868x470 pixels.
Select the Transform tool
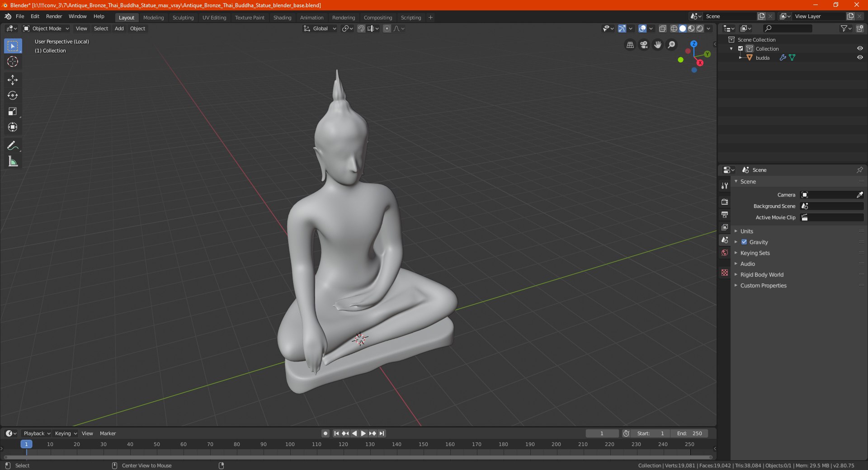(x=13, y=127)
